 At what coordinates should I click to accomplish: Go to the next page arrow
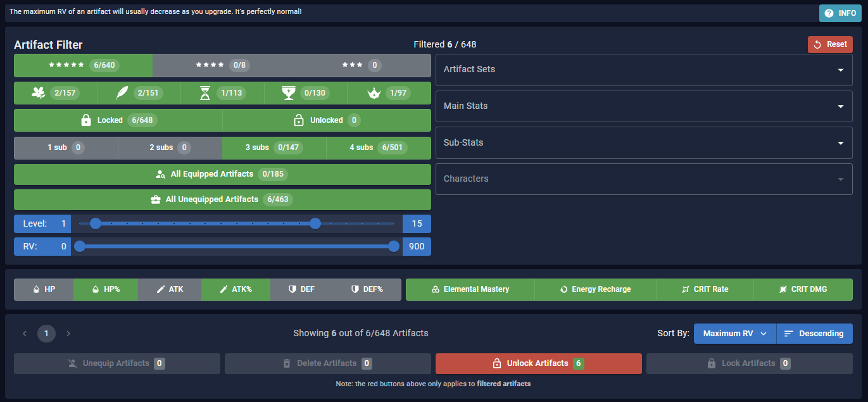pos(68,334)
